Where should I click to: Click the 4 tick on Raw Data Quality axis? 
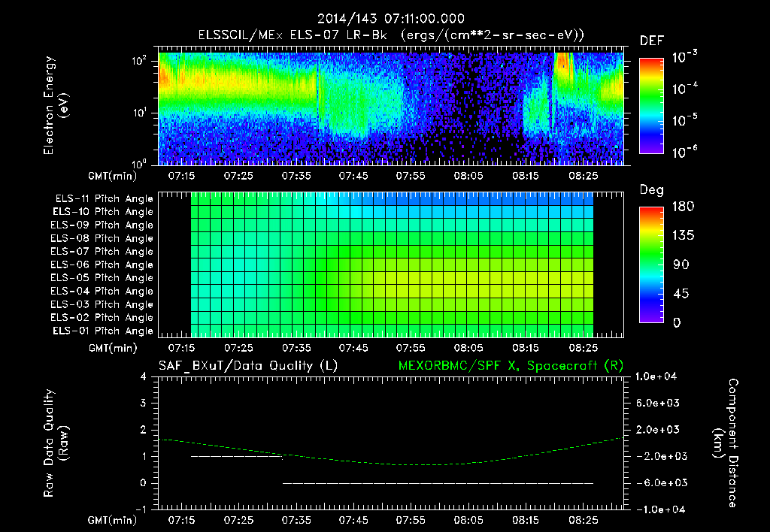[x=144, y=377]
